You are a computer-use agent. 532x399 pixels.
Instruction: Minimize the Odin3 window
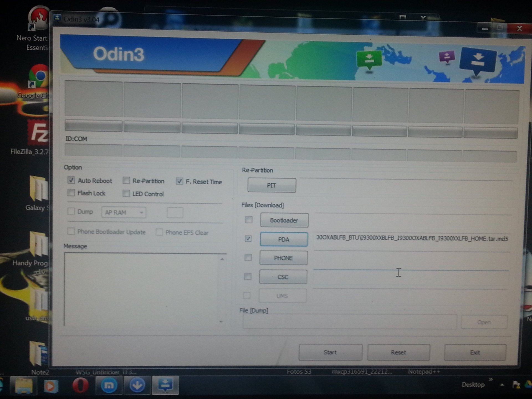tap(485, 29)
